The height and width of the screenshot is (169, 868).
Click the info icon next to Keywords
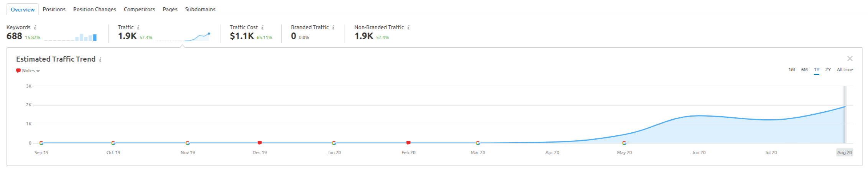35,28
